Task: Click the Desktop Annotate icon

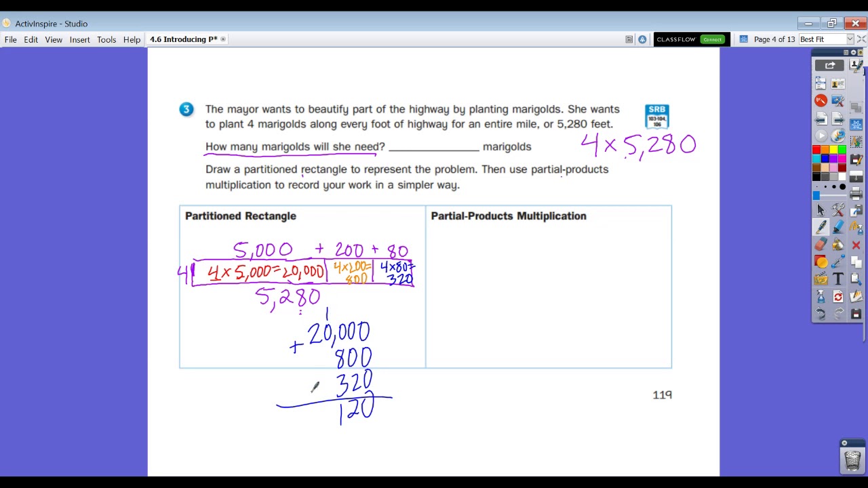Action: (821, 101)
